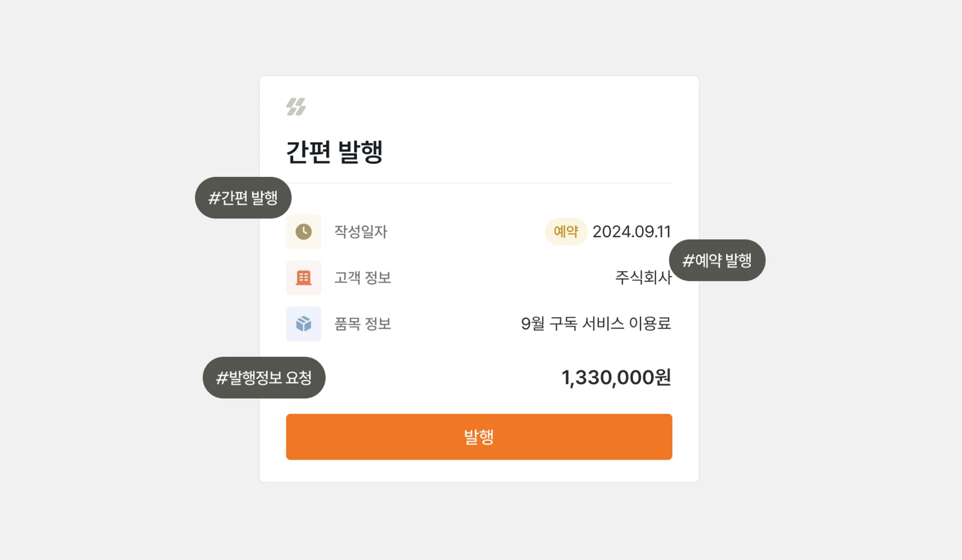The height and width of the screenshot is (560, 962).
Task: Select the #발행정보 요청 tag
Action: 264,378
